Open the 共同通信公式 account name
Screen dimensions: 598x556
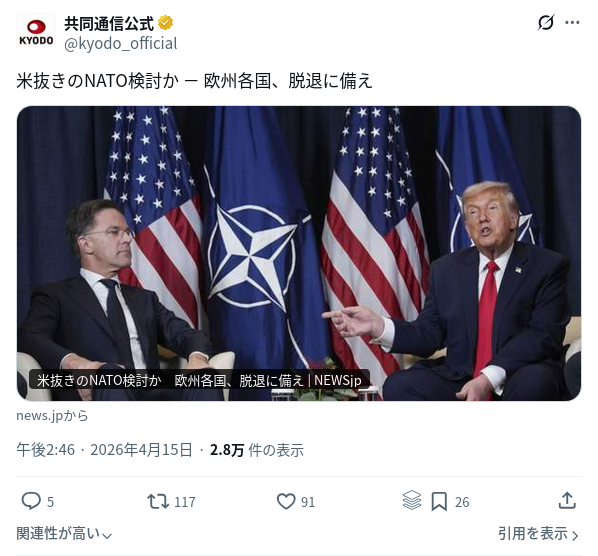point(109,23)
